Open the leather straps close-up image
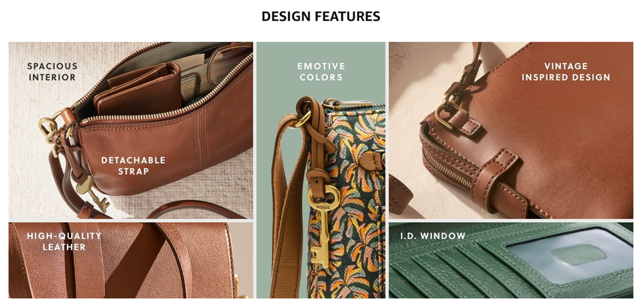 point(131,260)
